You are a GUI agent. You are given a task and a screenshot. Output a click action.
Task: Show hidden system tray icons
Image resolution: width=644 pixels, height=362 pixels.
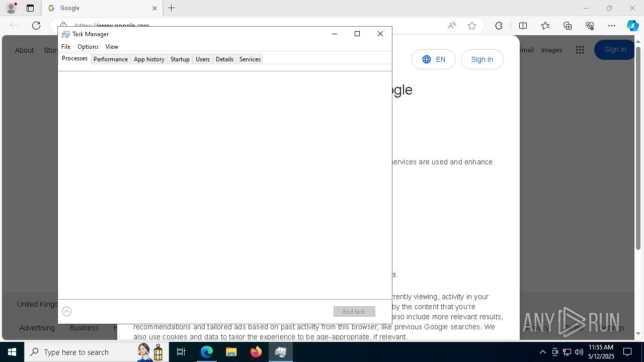pos(542,352)
